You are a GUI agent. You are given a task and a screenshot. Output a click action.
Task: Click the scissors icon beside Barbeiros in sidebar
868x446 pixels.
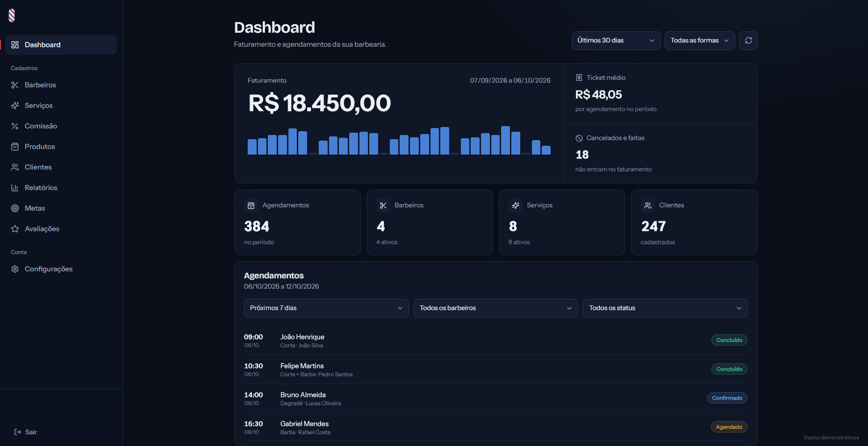15,85
